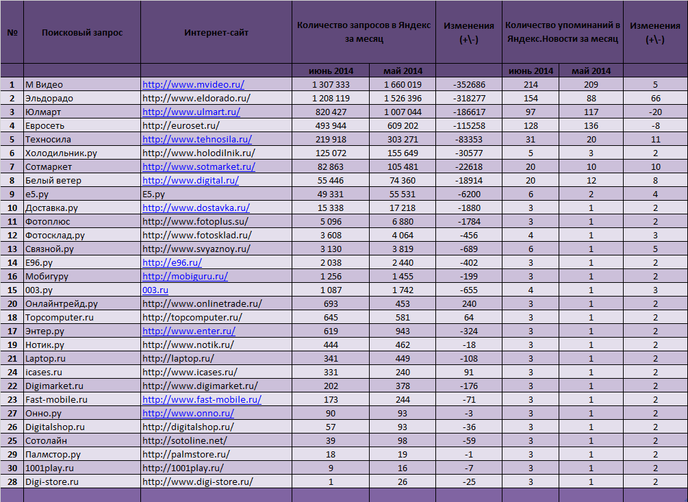Open the enter.ru hyperlink
688x502 pixels.
pos(189,331)
